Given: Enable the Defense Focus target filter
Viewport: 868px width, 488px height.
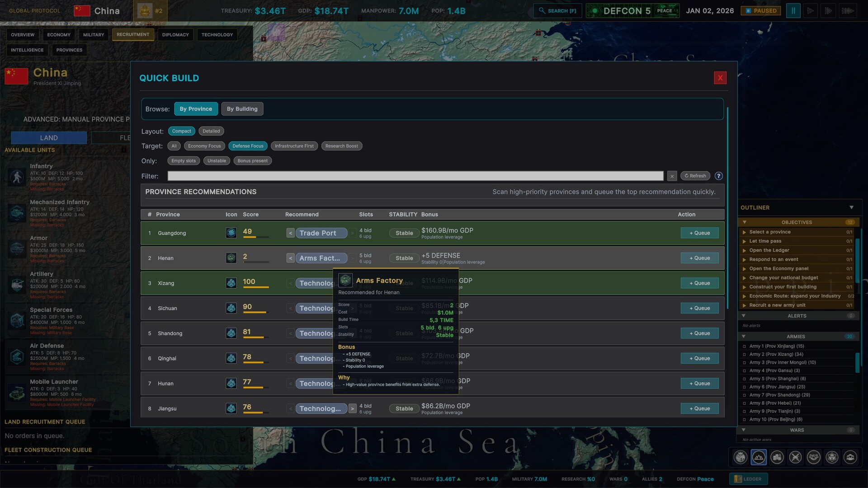Looking at the screenshot, I should pyautogui.click(x=248, y=145).
